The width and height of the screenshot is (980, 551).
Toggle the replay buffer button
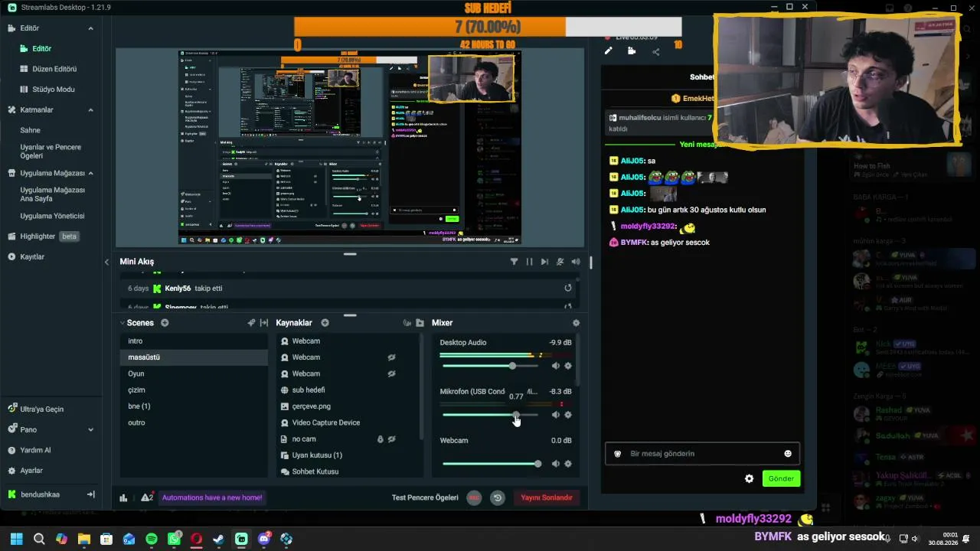[x=498, y=497]
